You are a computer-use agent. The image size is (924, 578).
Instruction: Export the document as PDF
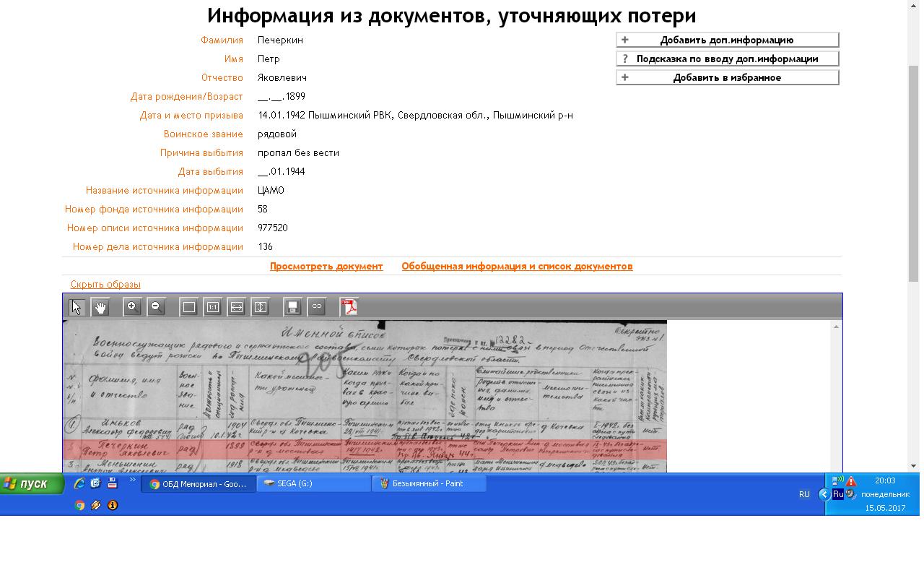point(349,307)
